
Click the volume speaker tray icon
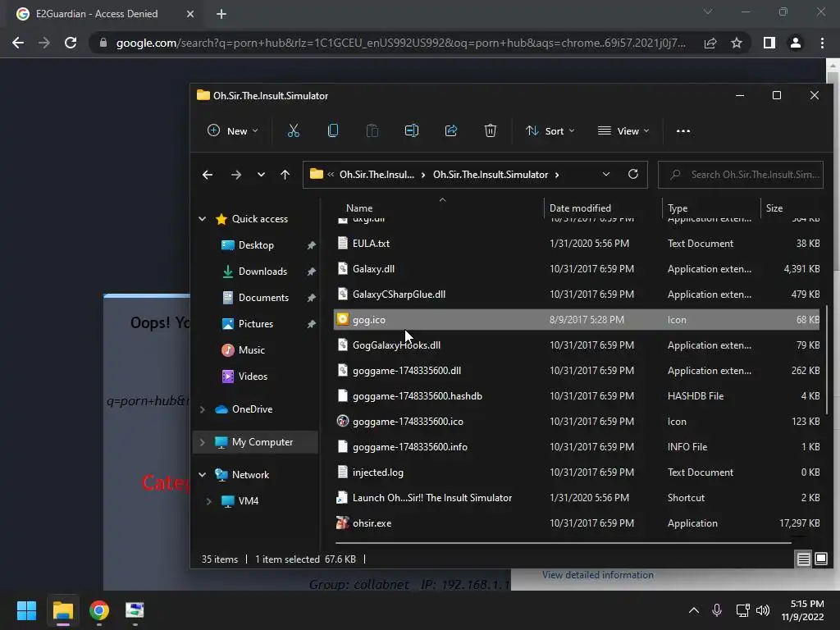tap(763, 610)
